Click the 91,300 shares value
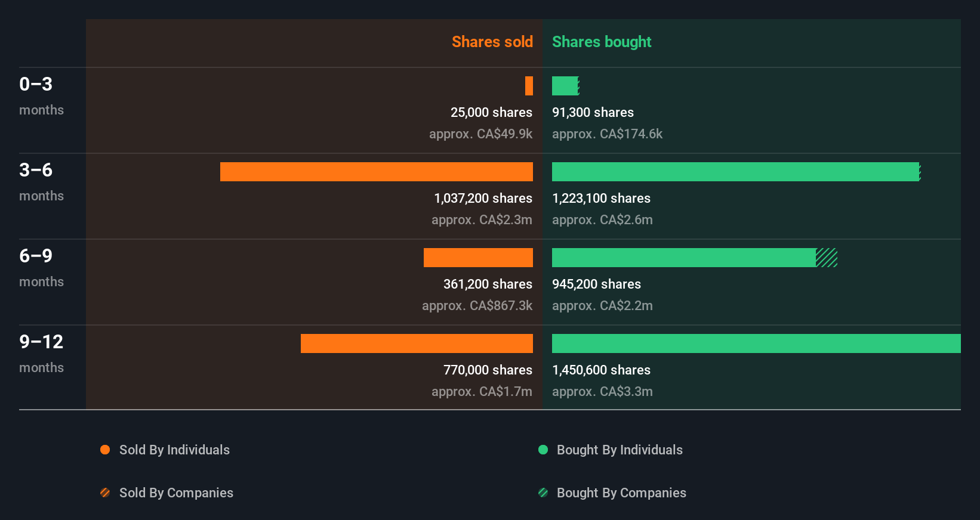Screen dimensions: 980x520 (x=593, y=112)
